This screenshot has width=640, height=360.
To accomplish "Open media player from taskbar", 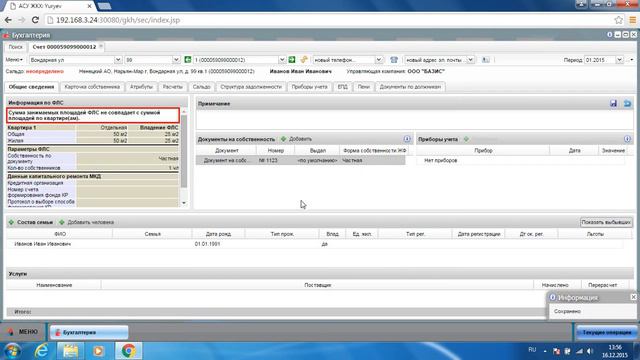I will click(98, 351).
